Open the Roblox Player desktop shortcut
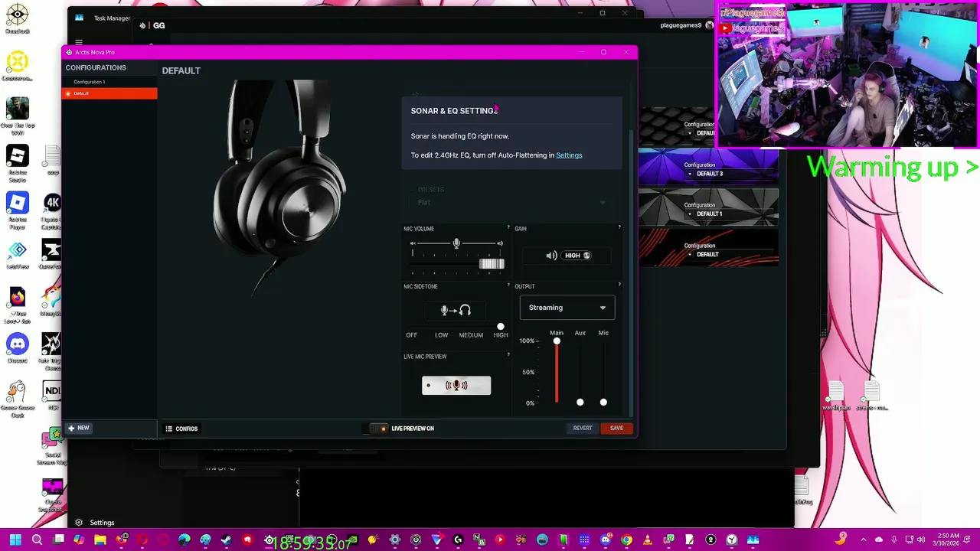 tap(17, 208)
